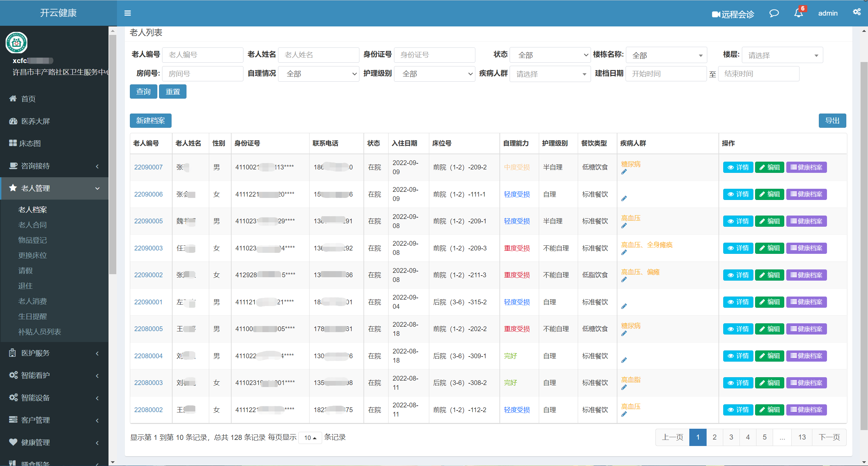
Task: Select 更换床位 submenu item
Action: point(33,256)
